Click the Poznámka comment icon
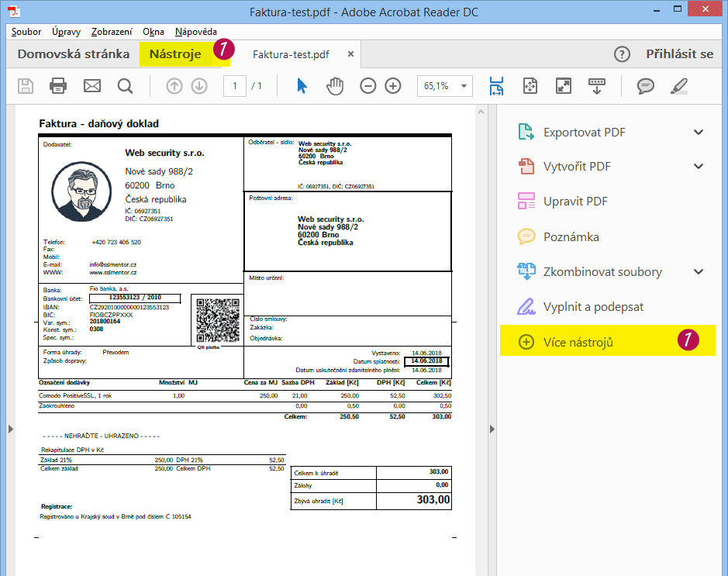Screen dimensions: 728x576 pyautogui.click(x=526, y=236)
